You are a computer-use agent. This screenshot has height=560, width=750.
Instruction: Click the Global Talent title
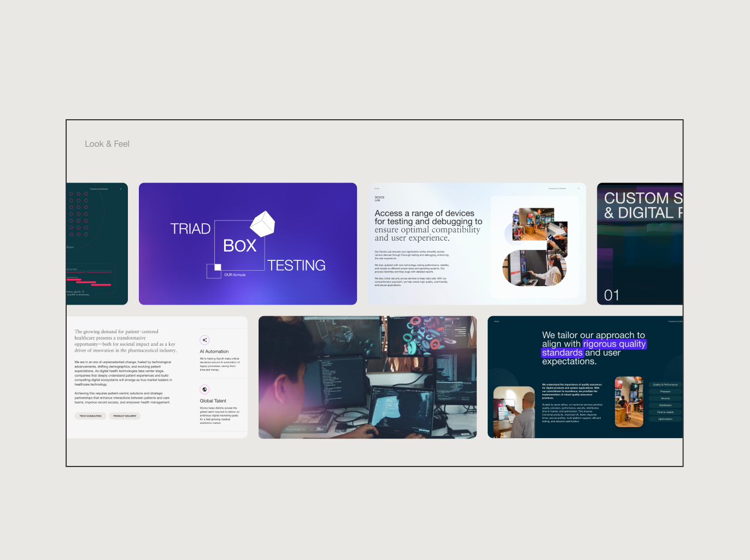[x=213, y=401]
